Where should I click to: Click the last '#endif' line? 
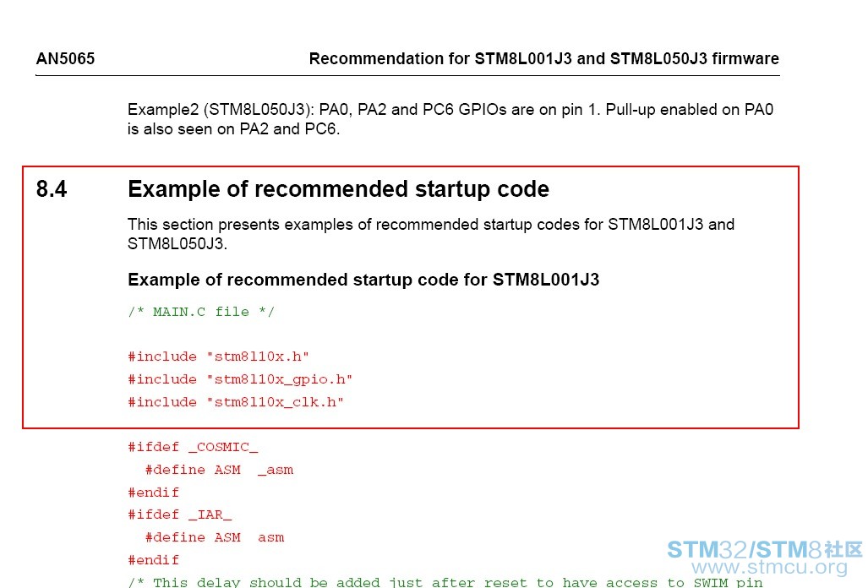[153, 560]
